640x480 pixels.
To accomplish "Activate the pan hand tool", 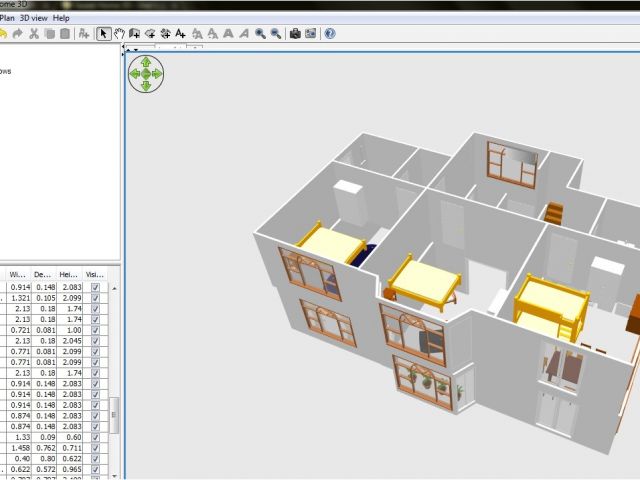I will pos(120,33).
